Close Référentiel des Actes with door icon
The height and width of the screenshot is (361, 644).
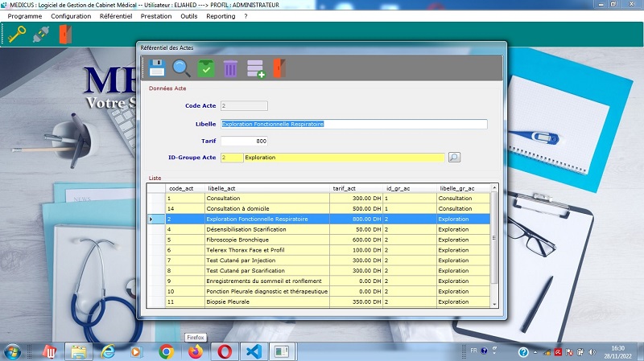pos(279,68)
